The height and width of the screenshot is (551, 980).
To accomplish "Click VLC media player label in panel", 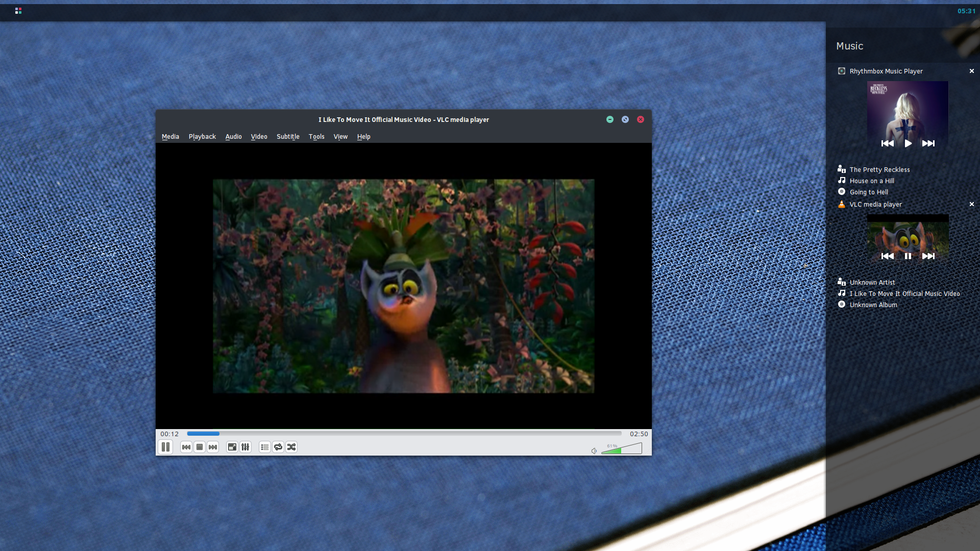I will point(876,205).
